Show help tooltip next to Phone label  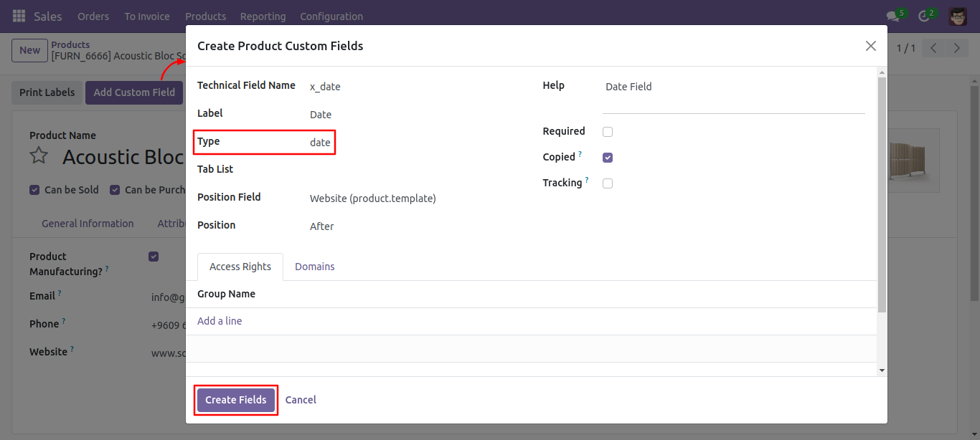pyautogui.click(x=63, y=321)
